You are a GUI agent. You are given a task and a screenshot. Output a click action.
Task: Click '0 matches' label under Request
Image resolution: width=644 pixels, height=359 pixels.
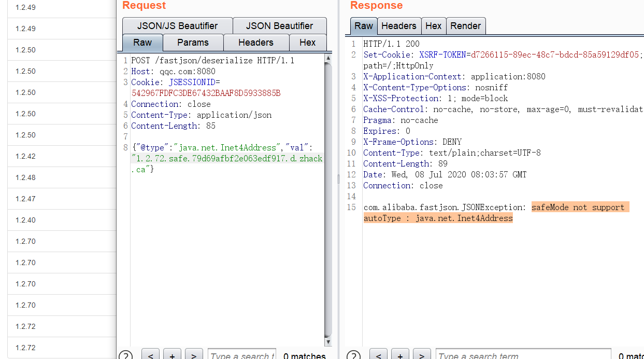click(x=305, y=356)
